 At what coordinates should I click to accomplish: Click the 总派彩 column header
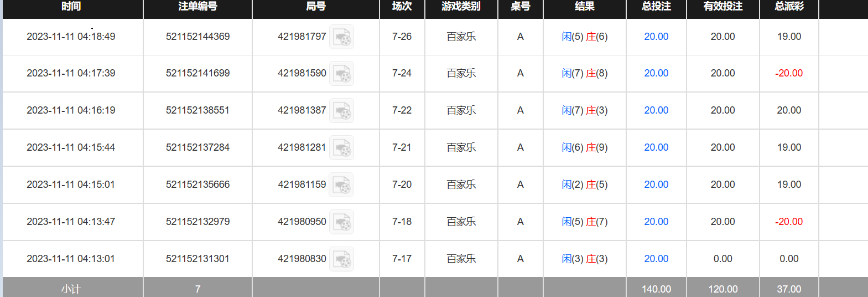tap(789, 7)
